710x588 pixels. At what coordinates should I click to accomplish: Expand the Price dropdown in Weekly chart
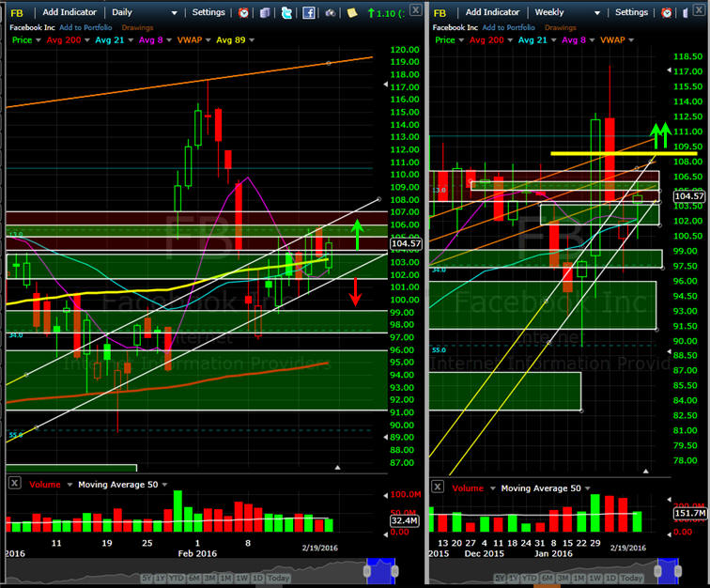tap(461, 40)
